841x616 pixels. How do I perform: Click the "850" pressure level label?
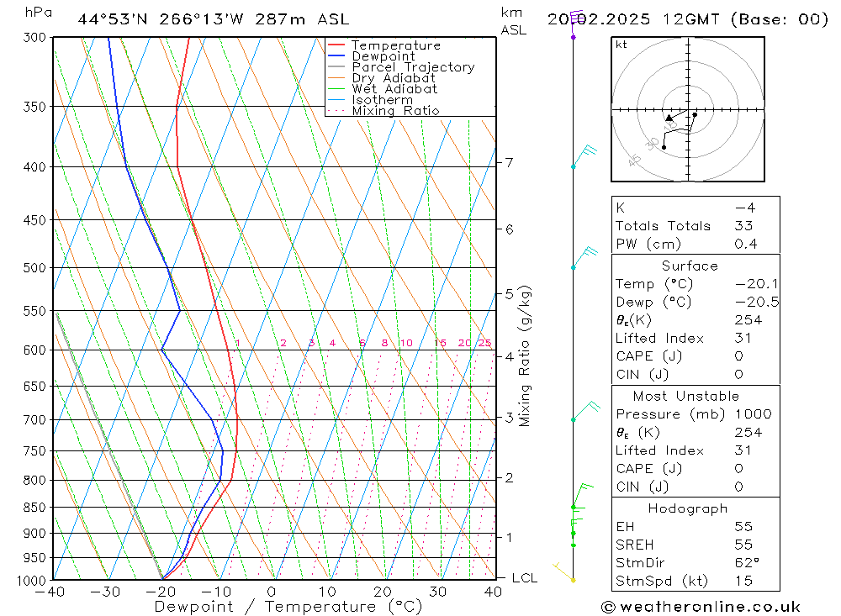click(34, 507)
